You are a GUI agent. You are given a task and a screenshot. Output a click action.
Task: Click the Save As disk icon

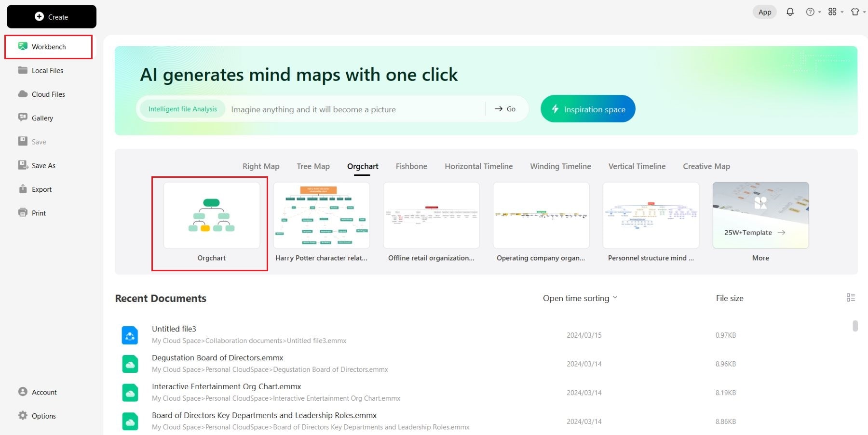tap(23, 165)
